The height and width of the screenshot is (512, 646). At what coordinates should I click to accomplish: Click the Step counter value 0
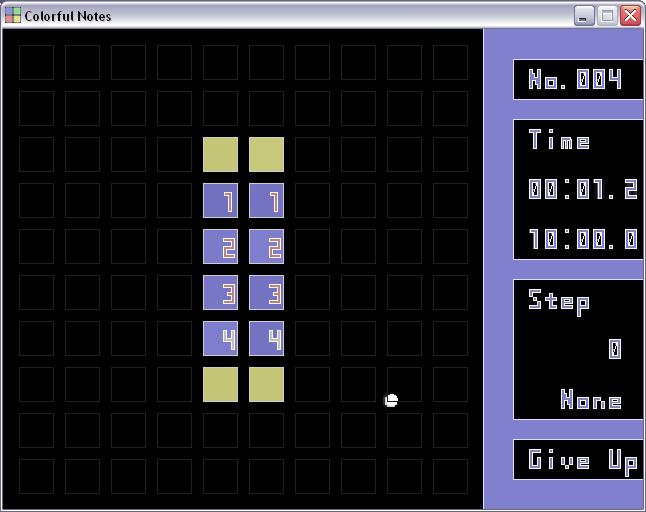point(615,349)
